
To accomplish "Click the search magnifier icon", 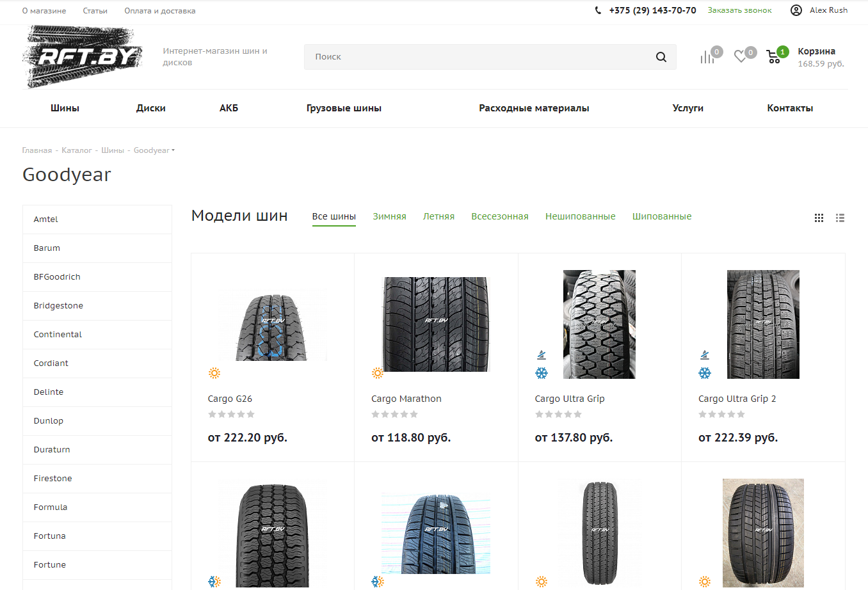I will point(661,57).
